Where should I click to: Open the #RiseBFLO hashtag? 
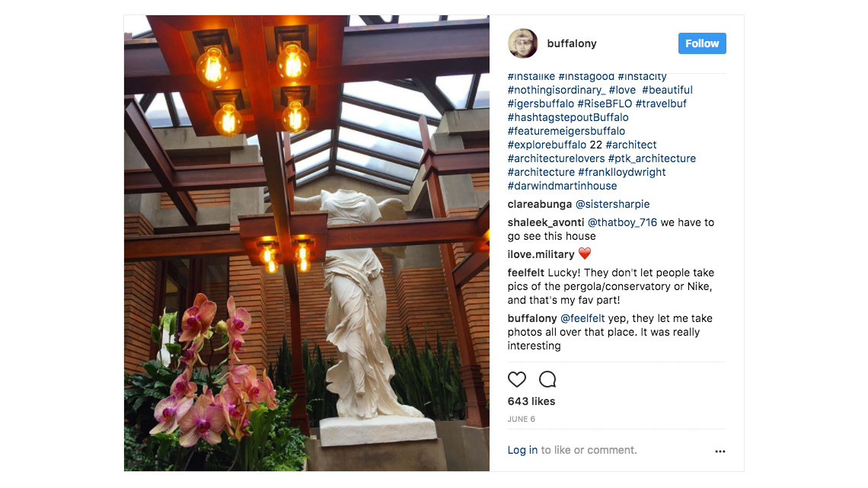pyautogui.click(x=605, y=104)
